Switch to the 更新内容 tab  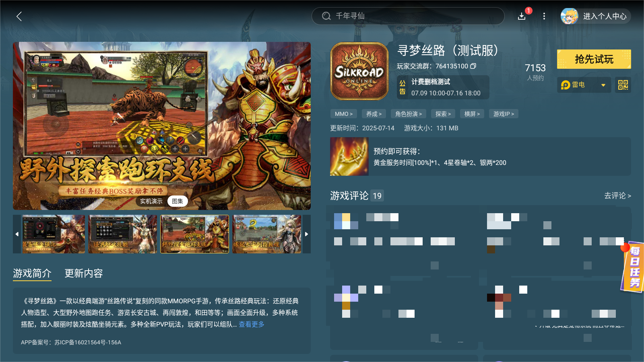[83, 274]
